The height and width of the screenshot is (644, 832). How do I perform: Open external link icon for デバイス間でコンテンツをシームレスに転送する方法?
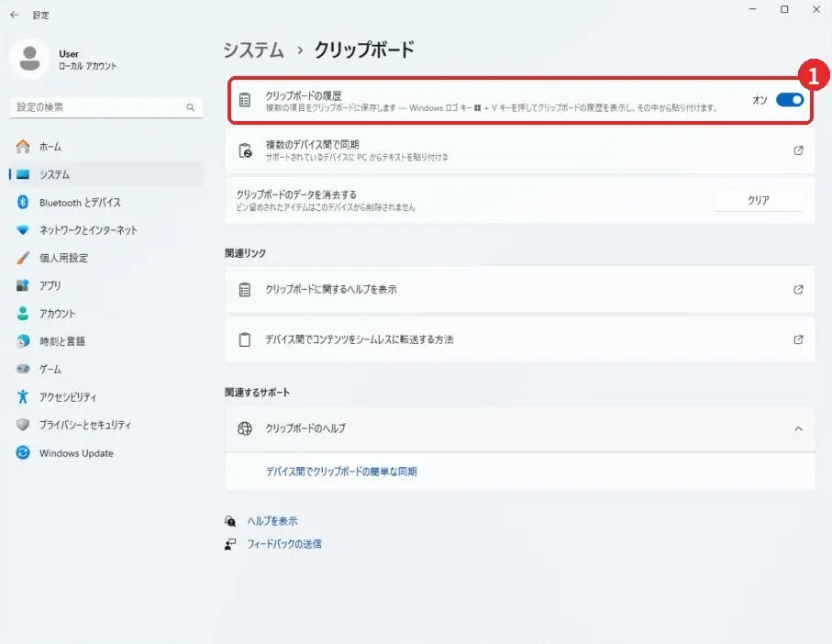pyautogui.click(x=798, y=339)
